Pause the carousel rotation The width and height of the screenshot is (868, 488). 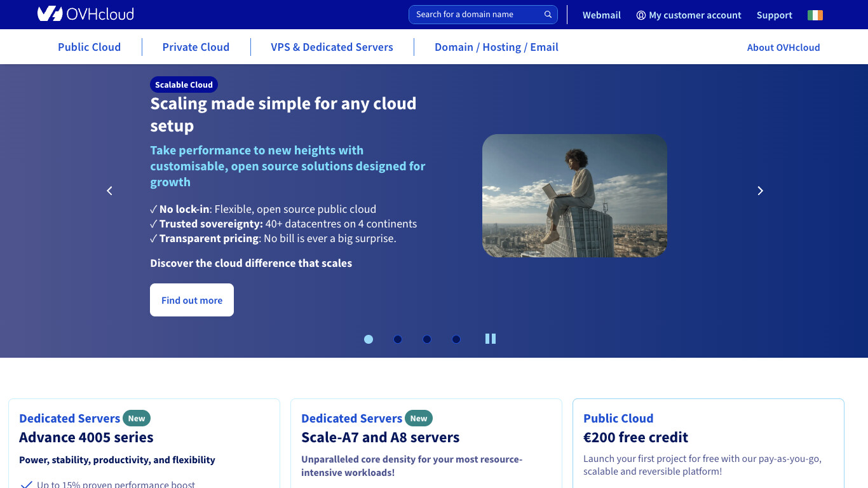point(490,339)
